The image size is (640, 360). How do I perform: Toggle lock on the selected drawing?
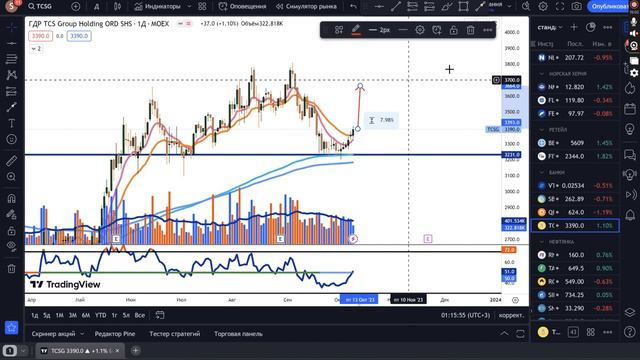click(x=453, y=30)
